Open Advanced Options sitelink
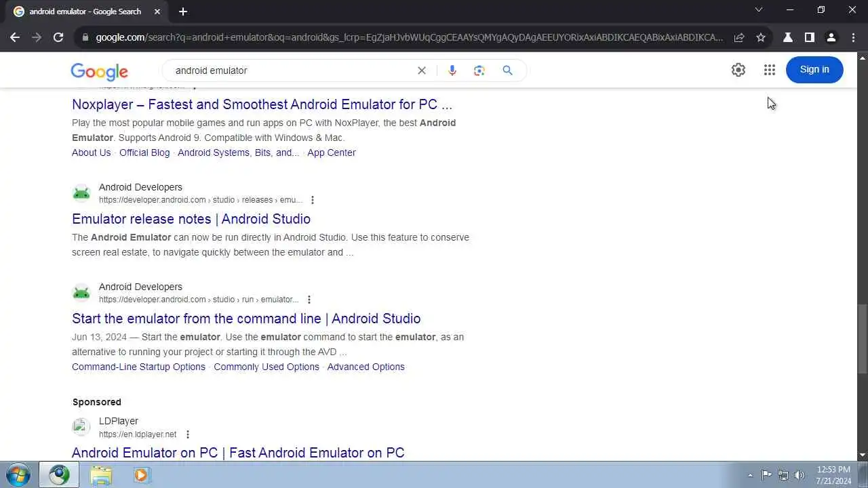The image size is (868, 488). click(x=366, y=367)
